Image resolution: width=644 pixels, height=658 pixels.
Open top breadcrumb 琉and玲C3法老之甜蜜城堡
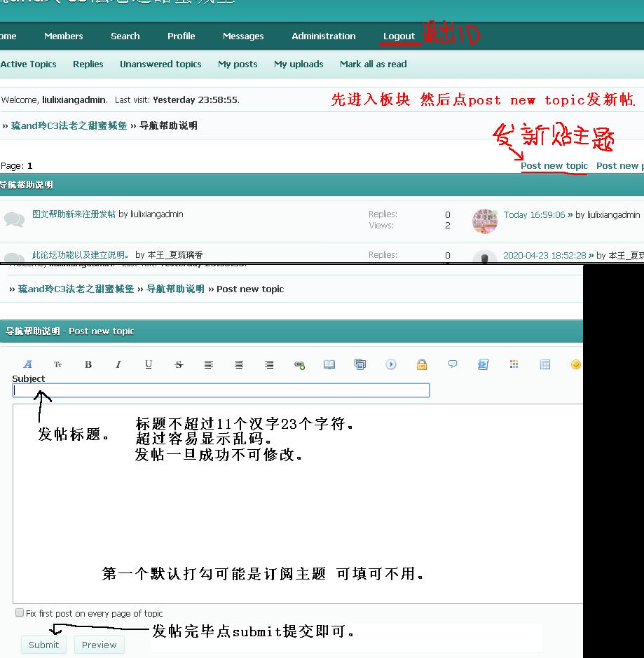coord(69,125)
